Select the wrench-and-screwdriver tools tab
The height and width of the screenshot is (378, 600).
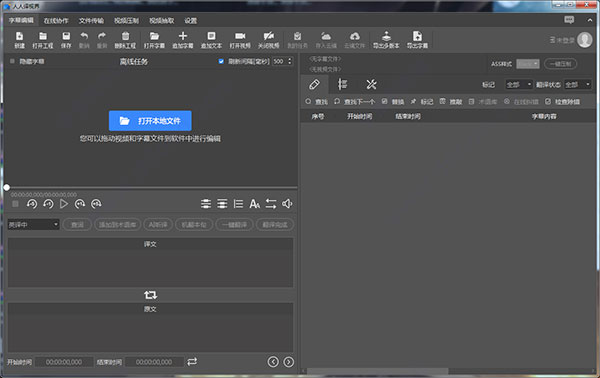click(x=371, y=84)
